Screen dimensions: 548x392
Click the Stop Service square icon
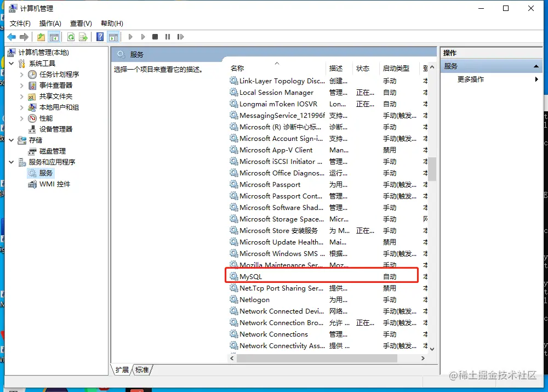tap(155, 37)
